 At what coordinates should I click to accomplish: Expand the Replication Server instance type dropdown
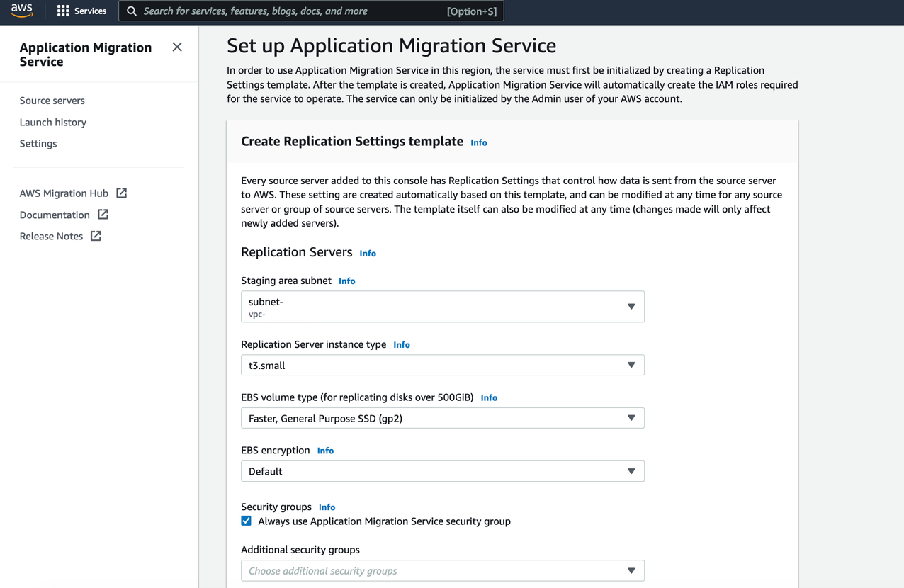pyautogui.click(x=631, y=365)
